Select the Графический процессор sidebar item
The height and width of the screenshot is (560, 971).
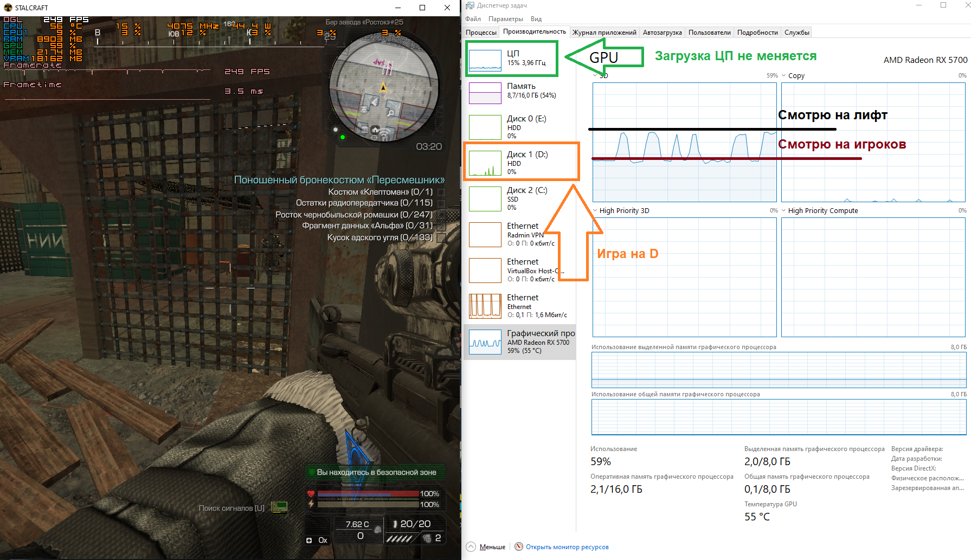(x=519, y=342)
